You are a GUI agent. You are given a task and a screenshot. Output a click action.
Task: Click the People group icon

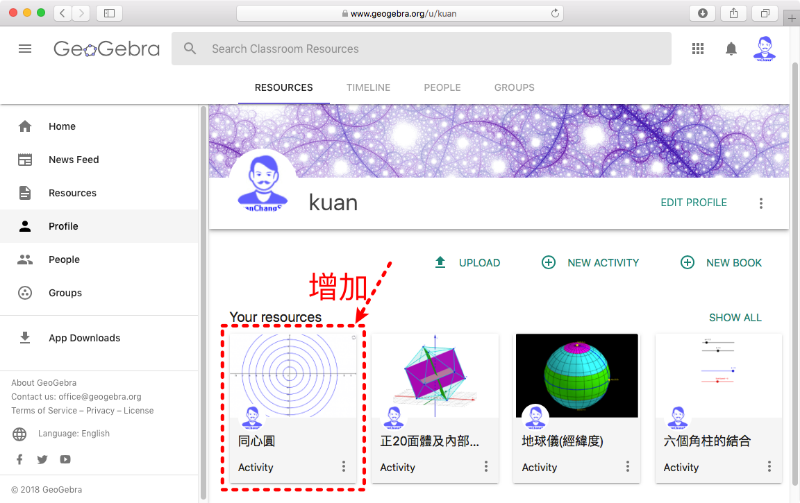point(25,259)
